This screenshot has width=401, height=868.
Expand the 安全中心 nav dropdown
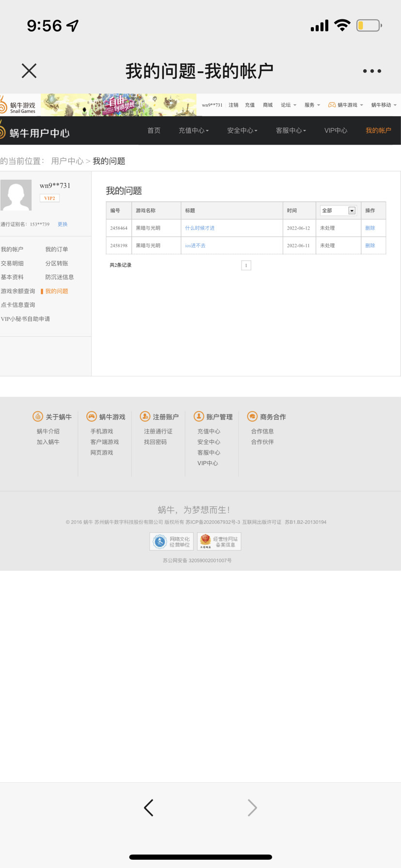point(242,130)
